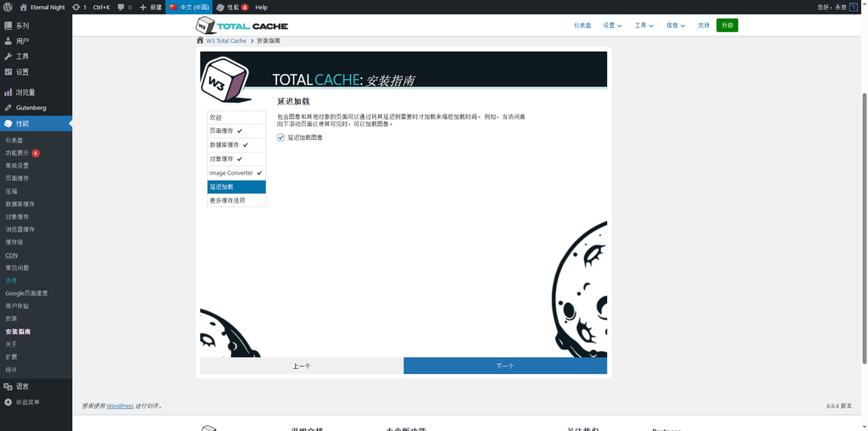
Task: Click the China flag language icon
Action: (173, 7)
